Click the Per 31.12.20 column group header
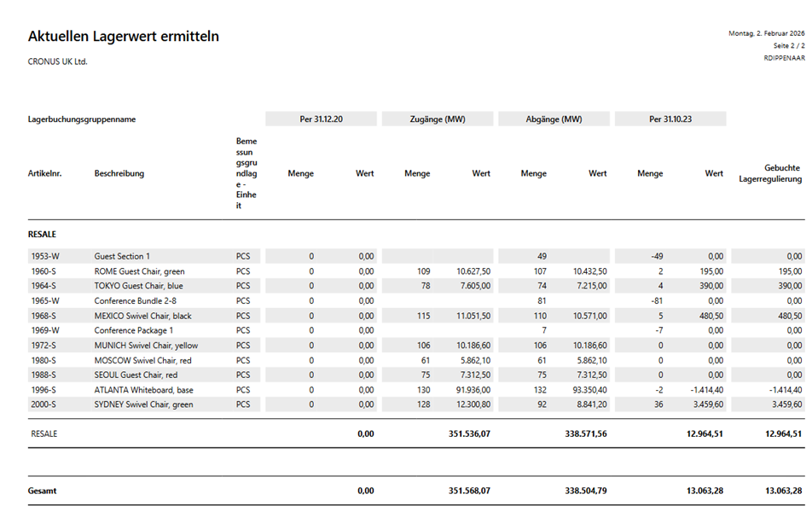The height and width of the screenshot is (506, 812). coord(321,119)
